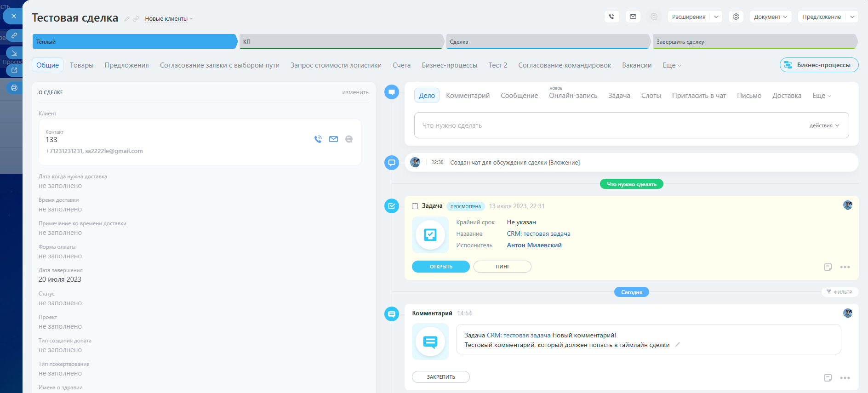Add note icon on task card
The image size is (868, 393).
click(828, 267)
